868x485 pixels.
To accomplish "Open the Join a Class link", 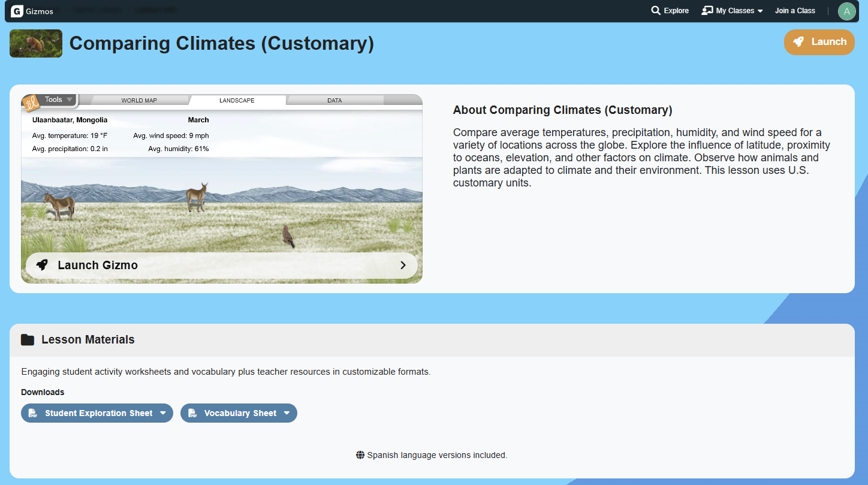I will point(795,11).
